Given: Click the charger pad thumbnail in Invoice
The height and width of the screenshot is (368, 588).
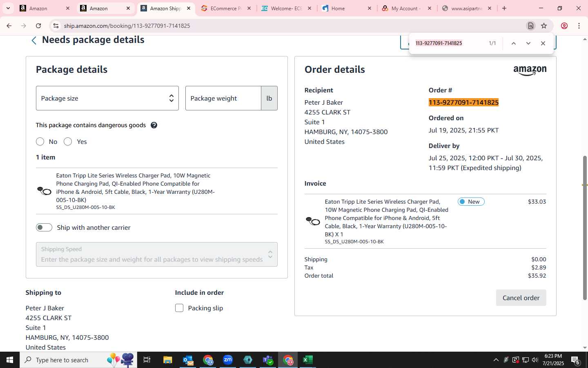Looking at the screenshot, I should (x=313, y=221).
